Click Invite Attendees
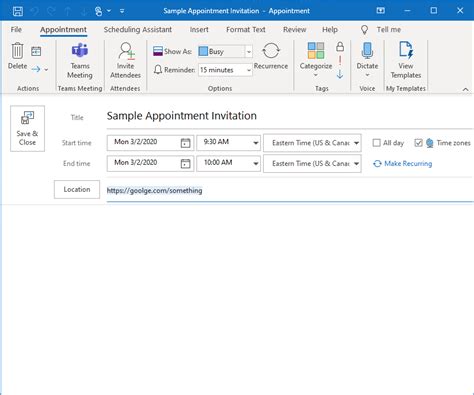The width and height of the screenshot is (474, 395). click(125, 61)
